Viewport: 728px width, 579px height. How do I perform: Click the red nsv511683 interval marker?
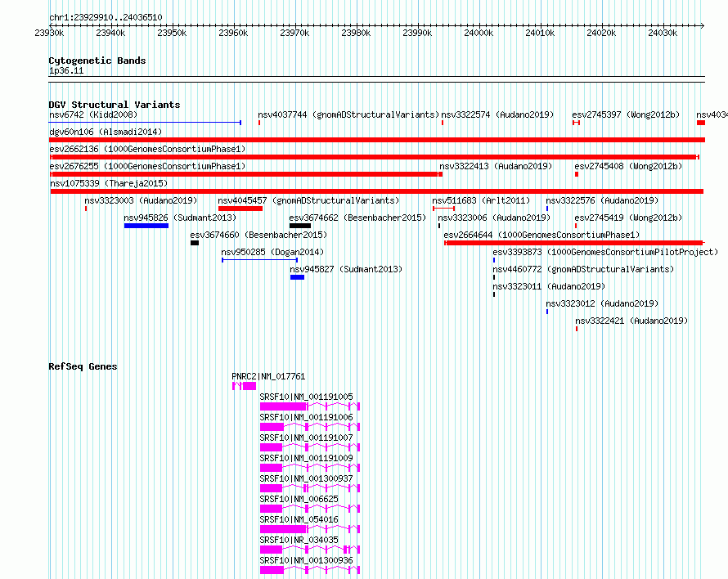[443, 209]
